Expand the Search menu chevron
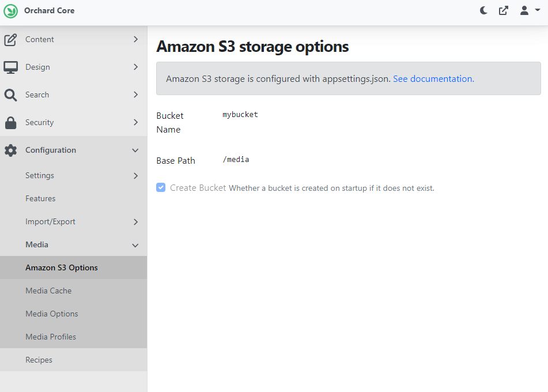 [135, 95]
